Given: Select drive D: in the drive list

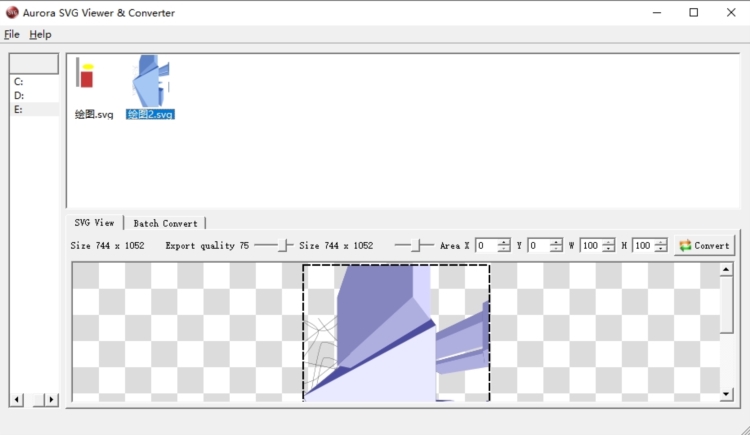Looking at the screenshot, I should tap(19, 96).
